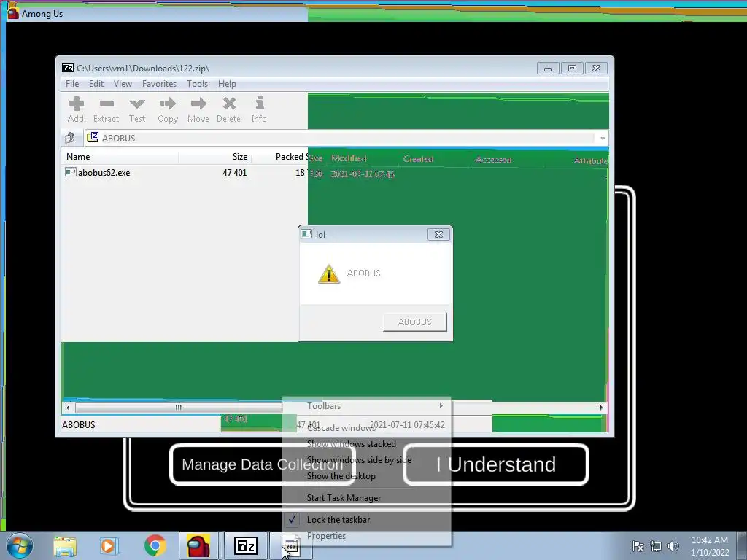Click the scrollbar right arrow
The width and height of the screenshot is (747, 560).
click(601, 408)
